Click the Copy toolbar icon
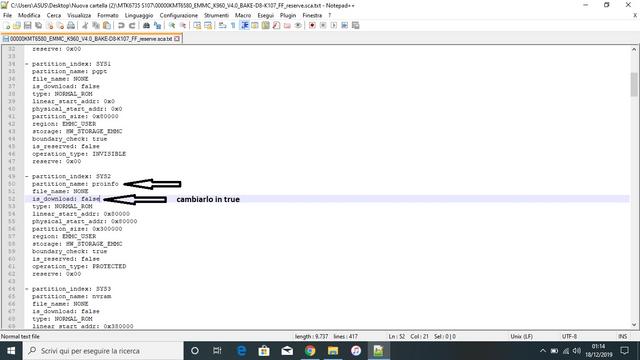The height and width of the screenshot is (360, 640). [96, 25]
